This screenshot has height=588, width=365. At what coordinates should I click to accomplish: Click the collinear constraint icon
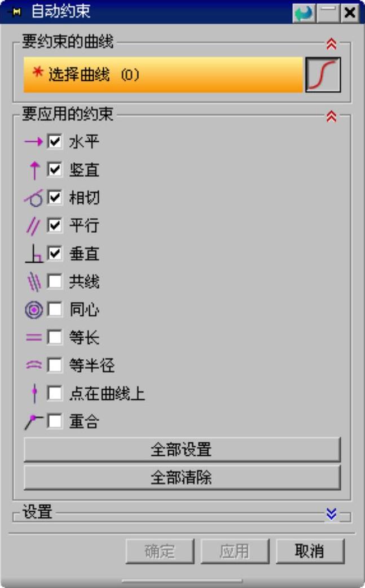point(34,282)
